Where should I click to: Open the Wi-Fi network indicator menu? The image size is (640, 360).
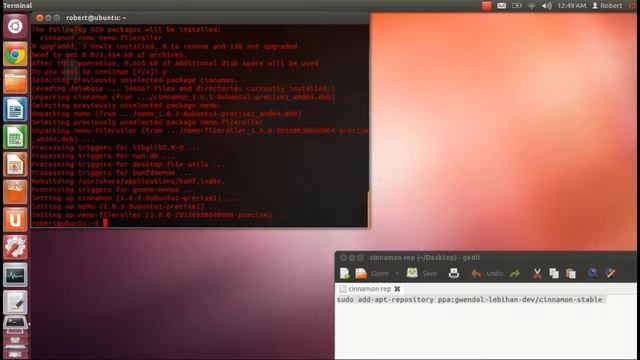(x=531, y=6)
